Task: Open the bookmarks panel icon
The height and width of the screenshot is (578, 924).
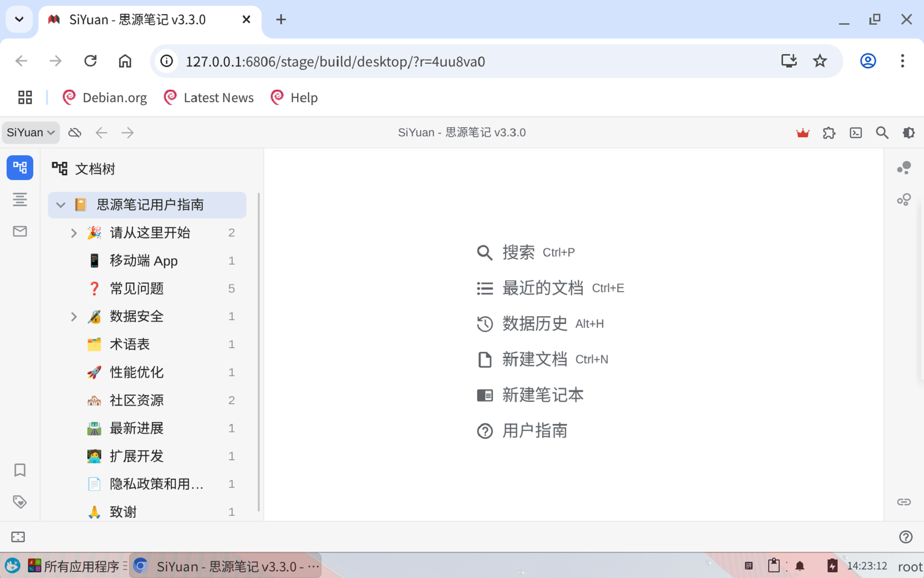Action: point(20,470)
